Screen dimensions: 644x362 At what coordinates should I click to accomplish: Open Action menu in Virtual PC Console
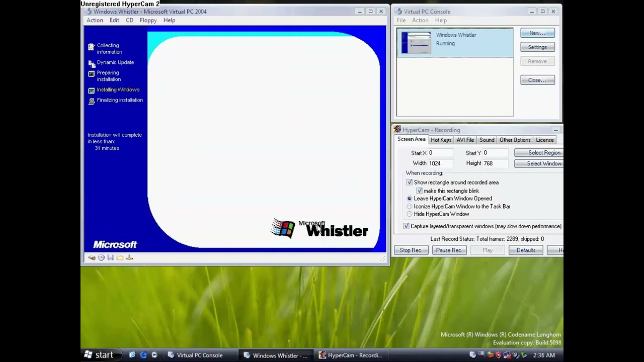point(420,20)
